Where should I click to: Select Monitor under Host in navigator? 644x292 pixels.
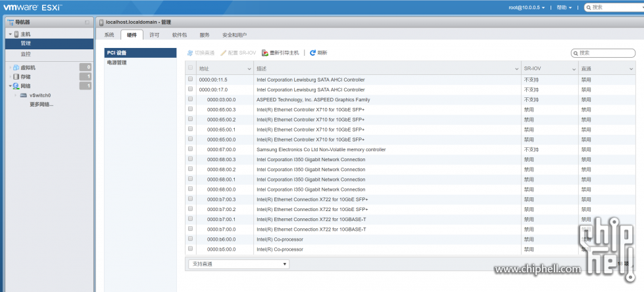coord(50,54)
